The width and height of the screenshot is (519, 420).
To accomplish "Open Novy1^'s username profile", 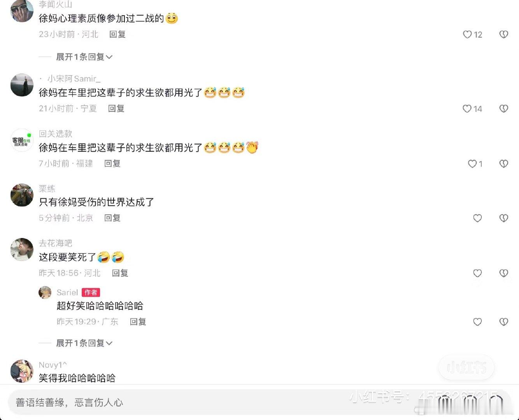I will coord(53,365).
